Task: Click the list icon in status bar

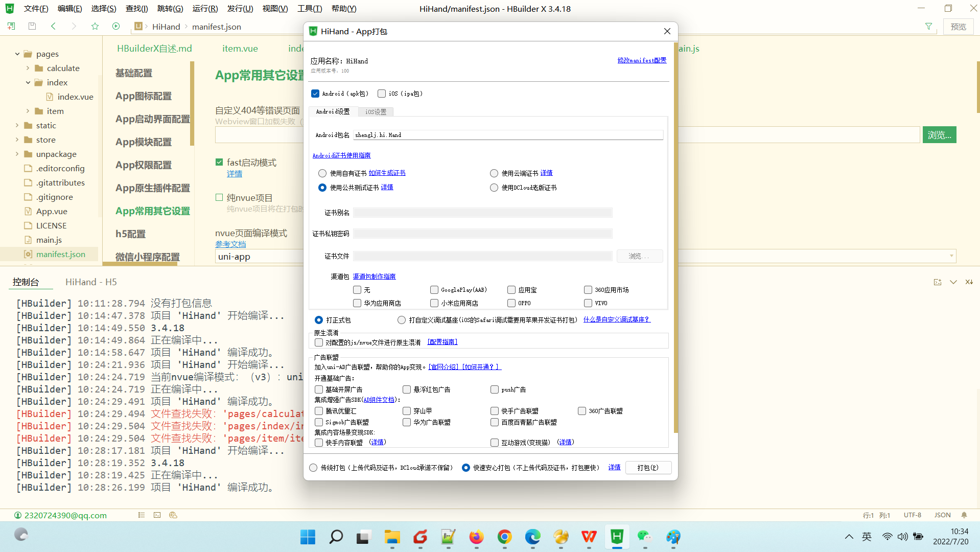Action: coord(142,515)
